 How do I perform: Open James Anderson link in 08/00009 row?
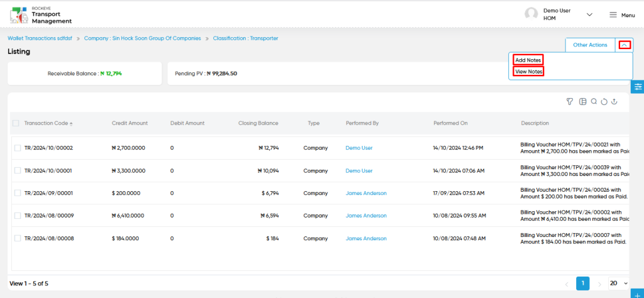(366, 216)
